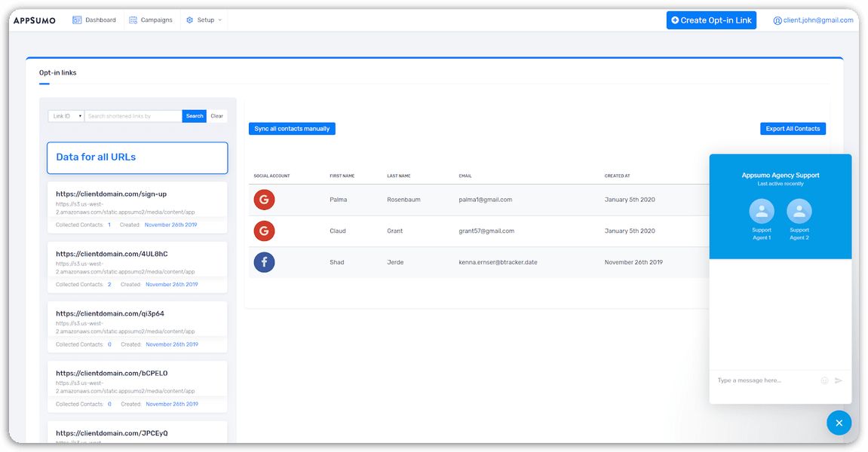Send the chat message

click(839, 380)
